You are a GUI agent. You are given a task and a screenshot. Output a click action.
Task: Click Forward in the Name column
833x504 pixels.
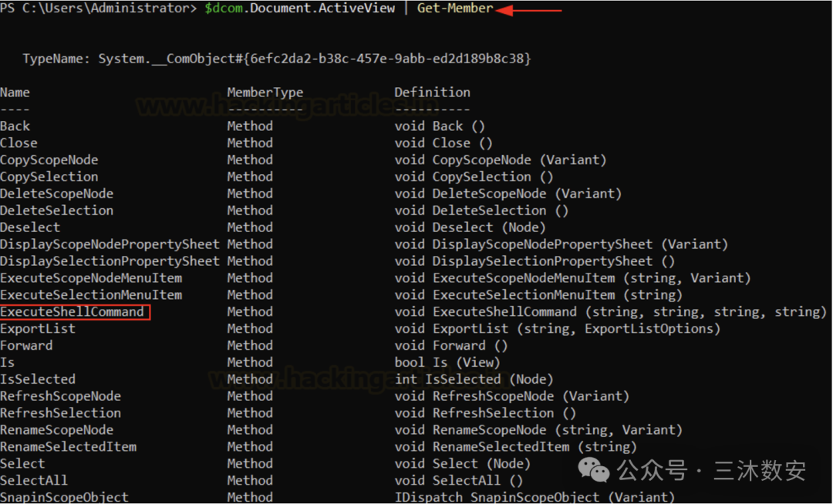point(26,346)
